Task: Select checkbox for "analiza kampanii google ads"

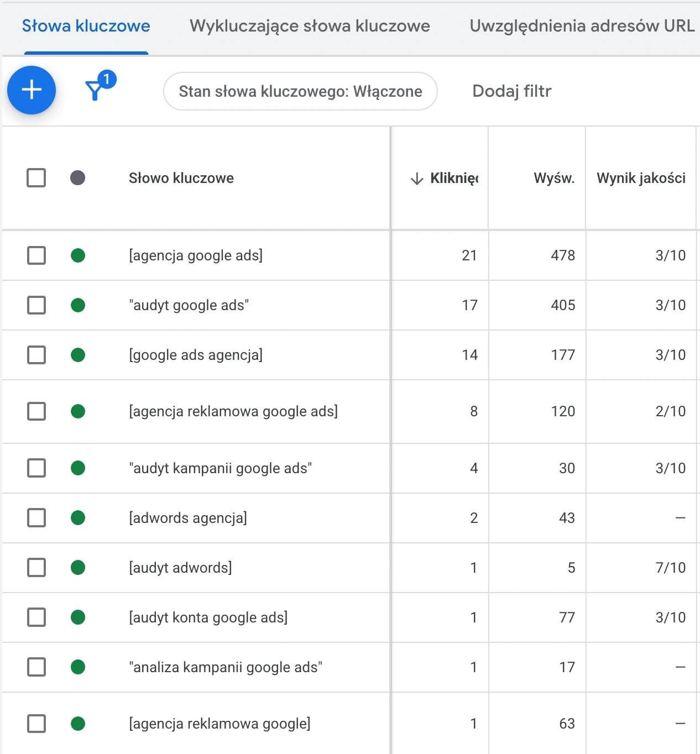Action: (x=36, y=667)
